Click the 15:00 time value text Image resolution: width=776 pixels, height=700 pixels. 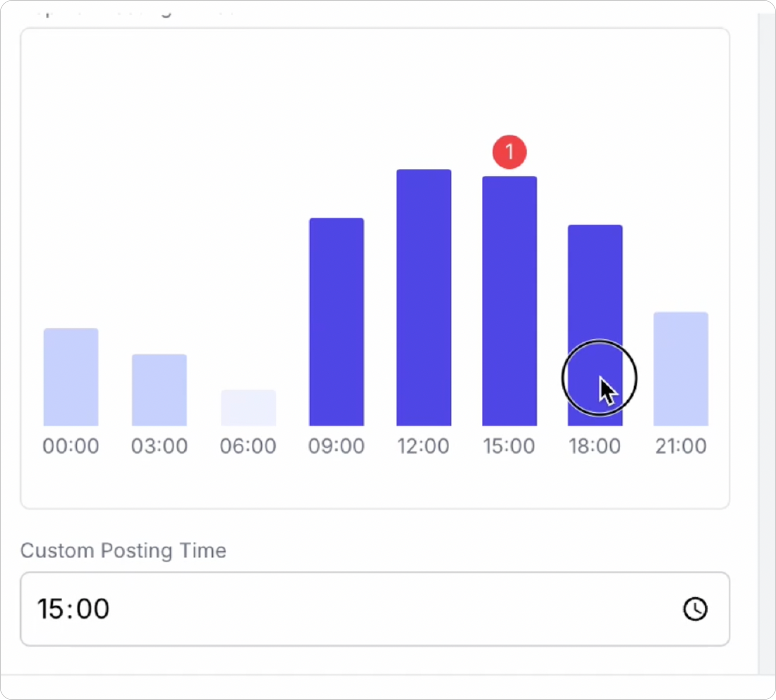click(73, 609)
